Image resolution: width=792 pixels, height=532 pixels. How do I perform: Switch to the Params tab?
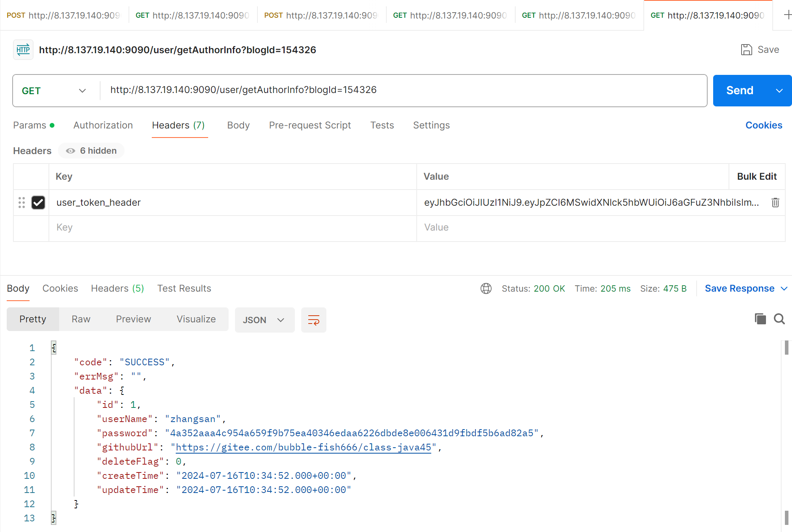(x=34, y=125)
